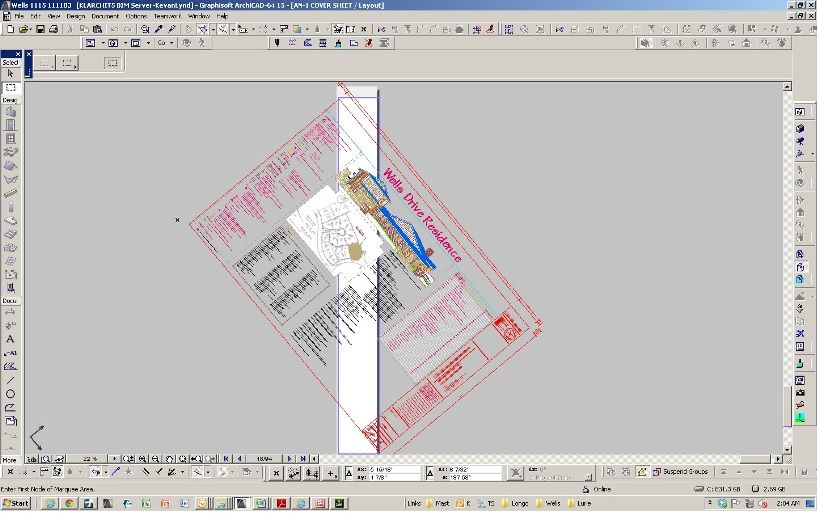Toggle the highlighted house snap icon
819x515 pixels.
tap(642, 472)
